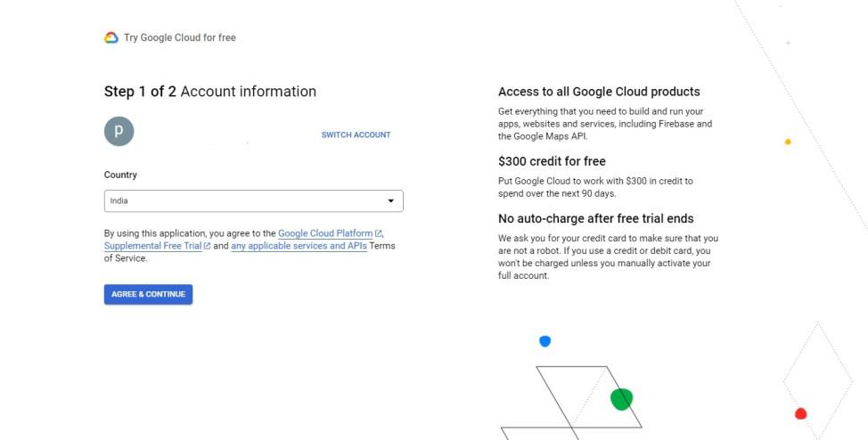Click the green circle in the illustration
The width and height of the screenshot is (868, 440).
(621, 399)
